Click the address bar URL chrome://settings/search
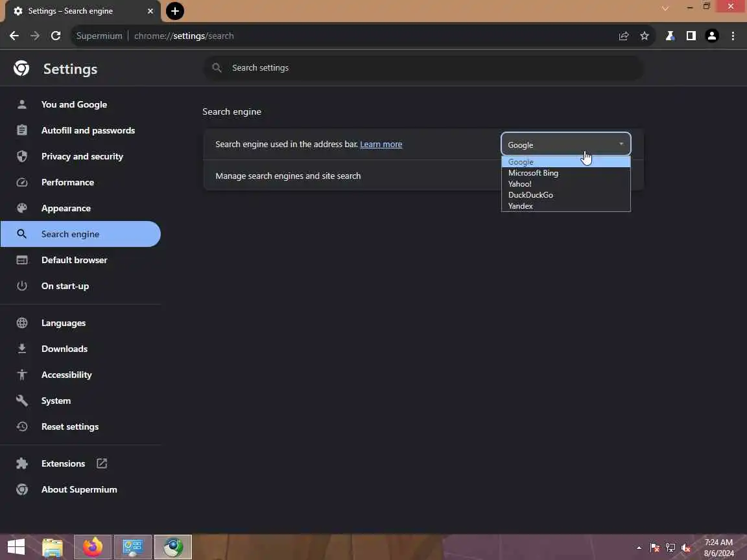Screen dimensions: 747x560 [x=184, y=36]
